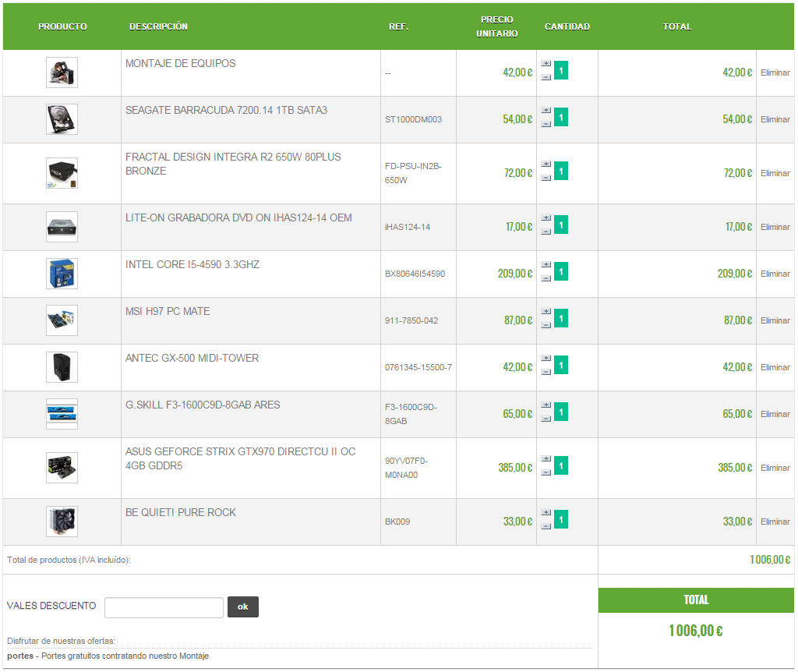Increase quantity of Intel Core i5-4590
The image size is (798, 672).
pos(546,265)
